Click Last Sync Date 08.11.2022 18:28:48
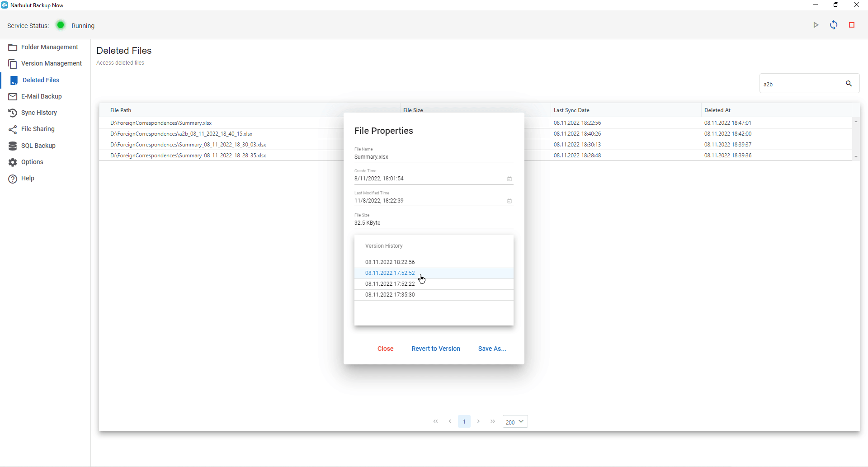 (577, 156)
